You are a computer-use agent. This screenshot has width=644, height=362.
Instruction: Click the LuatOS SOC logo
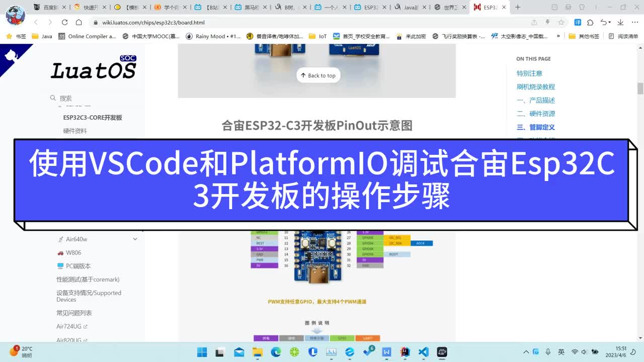coord(94,67)
